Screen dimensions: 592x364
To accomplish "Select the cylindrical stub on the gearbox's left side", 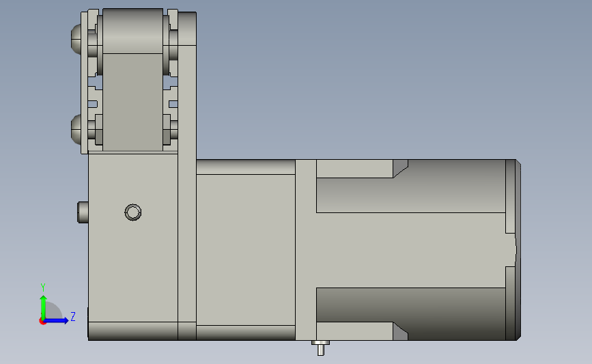I will [83, 212].
